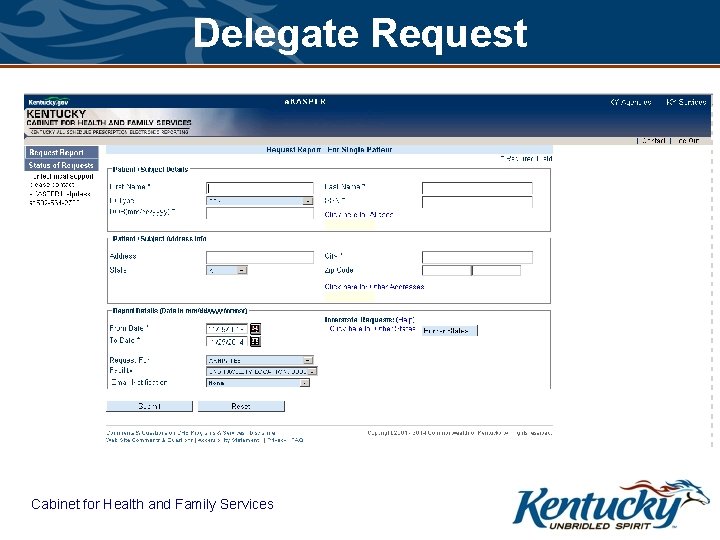Image resolution: width=720 pixels, height=540 pixels.
Task: Click the Kentucky Unbridled Spirit logo
Action: pos(612,504)
